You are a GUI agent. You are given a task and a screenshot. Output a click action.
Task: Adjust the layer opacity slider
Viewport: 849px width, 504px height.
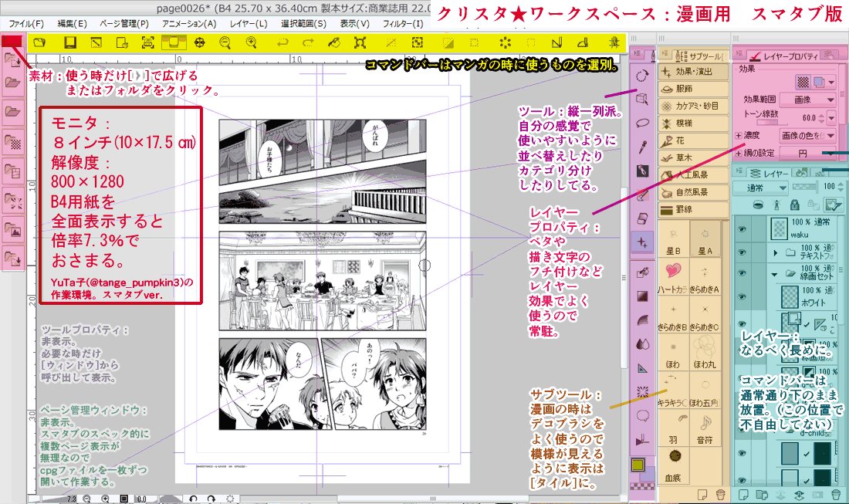(x=804, y=188)
